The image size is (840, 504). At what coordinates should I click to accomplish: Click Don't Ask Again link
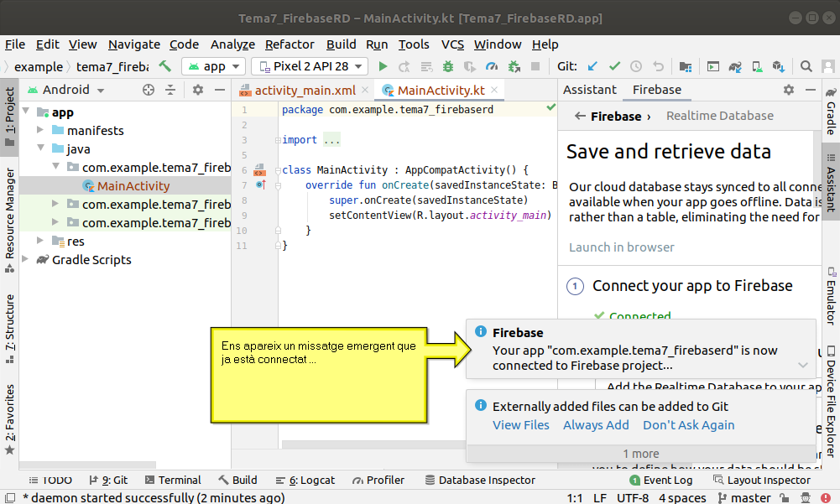click(x=688, y=425)
